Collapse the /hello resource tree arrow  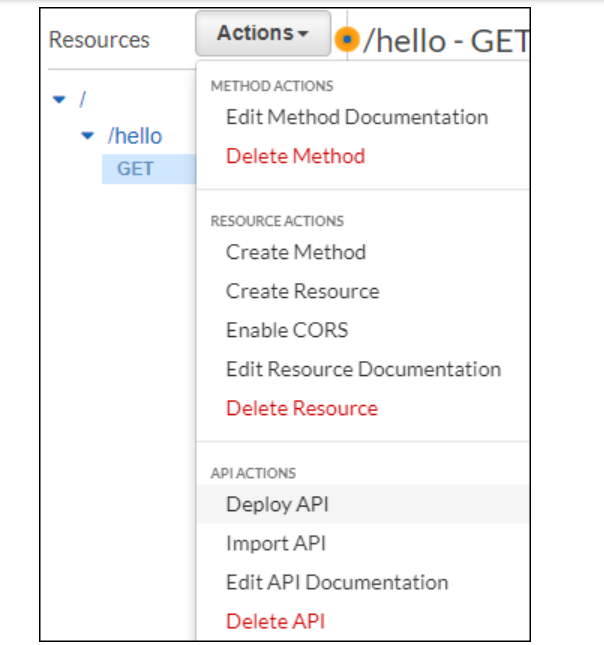pos(87,135)
